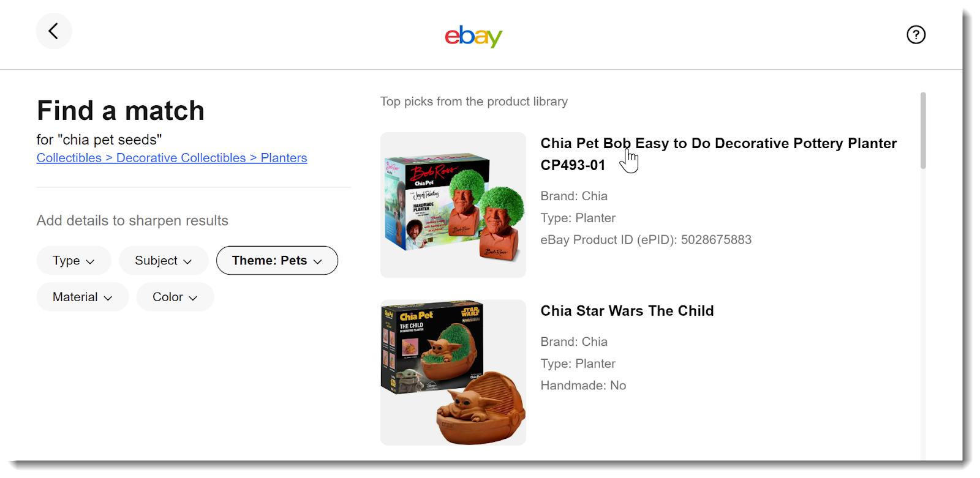Open the help question mark icon
The width and height of the screenshot is (980, 478).
click(916, 35)
